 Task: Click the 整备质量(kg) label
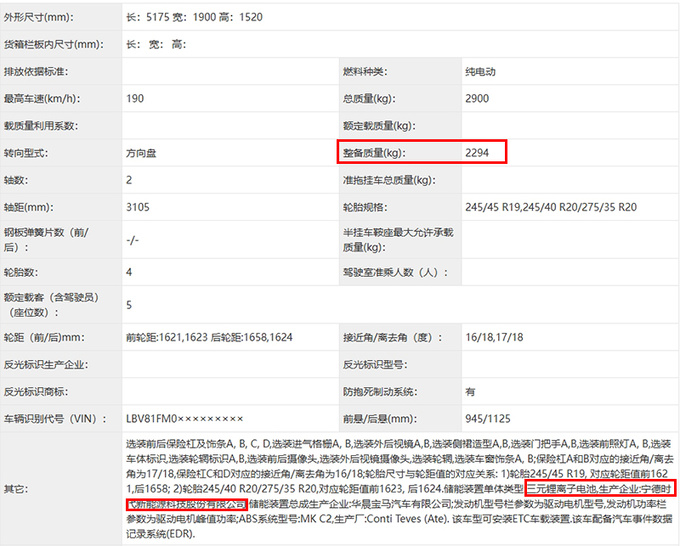click(x=374, y=153)
